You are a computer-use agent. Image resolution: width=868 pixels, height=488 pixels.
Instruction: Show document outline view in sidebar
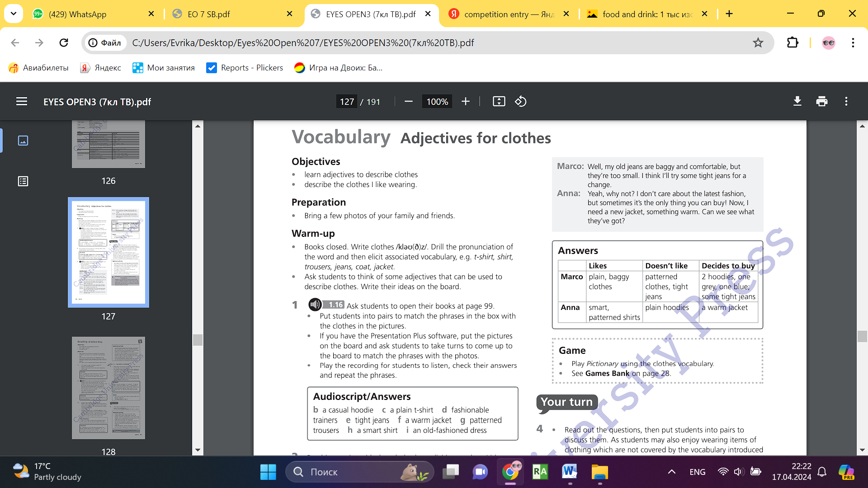[23, 181]
